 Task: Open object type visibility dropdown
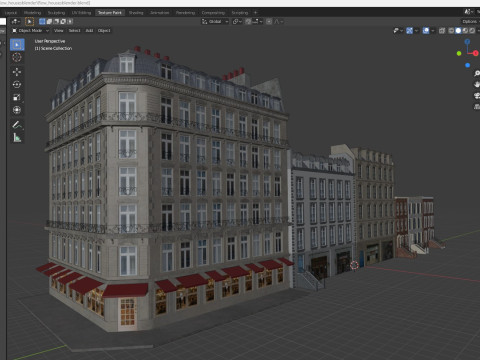point(398,31)
